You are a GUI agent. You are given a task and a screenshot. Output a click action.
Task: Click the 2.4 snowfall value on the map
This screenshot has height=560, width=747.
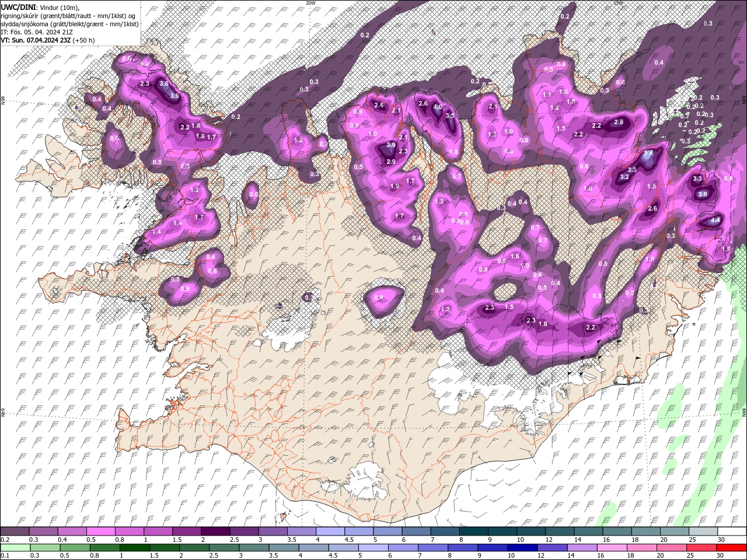point(379,106)
